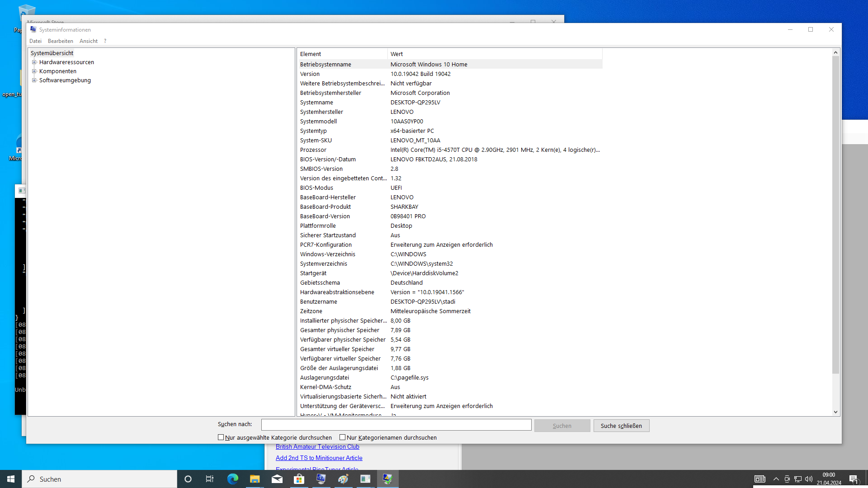Screen dimensions: 868x488
Task: Open the volume speaker tray icon
Action: coord(809,479)
